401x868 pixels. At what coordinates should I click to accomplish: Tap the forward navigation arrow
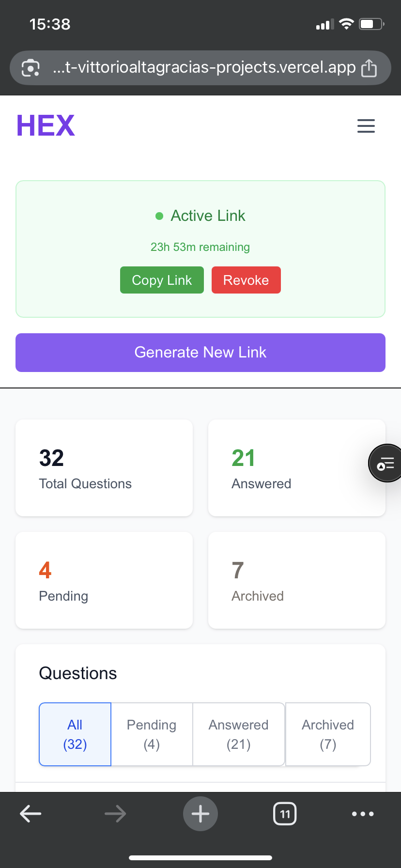point(115,814)
